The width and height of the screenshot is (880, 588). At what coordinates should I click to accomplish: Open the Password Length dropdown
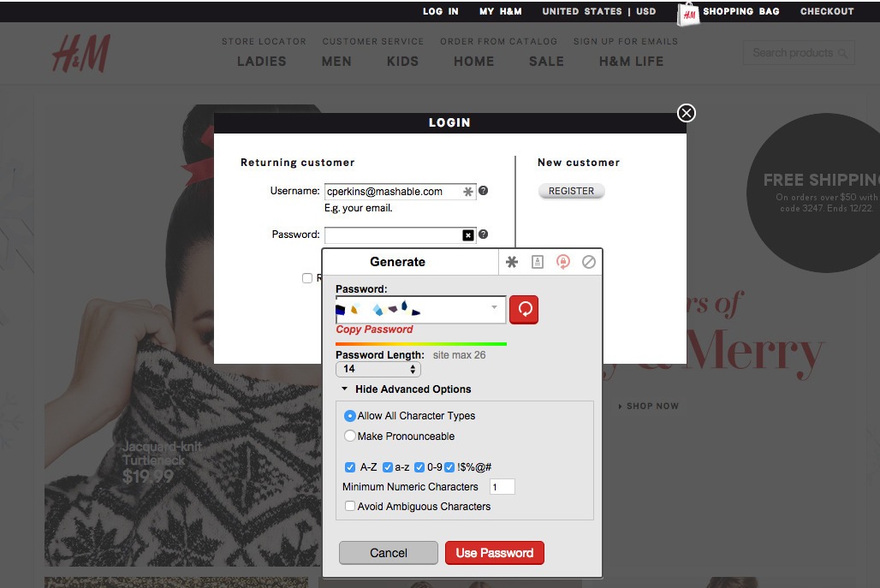click(378, 370)
